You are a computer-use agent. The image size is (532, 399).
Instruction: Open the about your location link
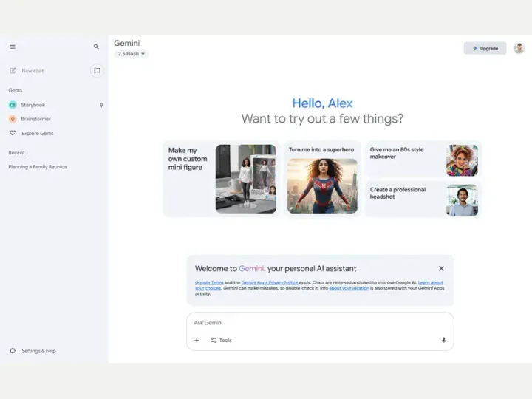[349, 288]
